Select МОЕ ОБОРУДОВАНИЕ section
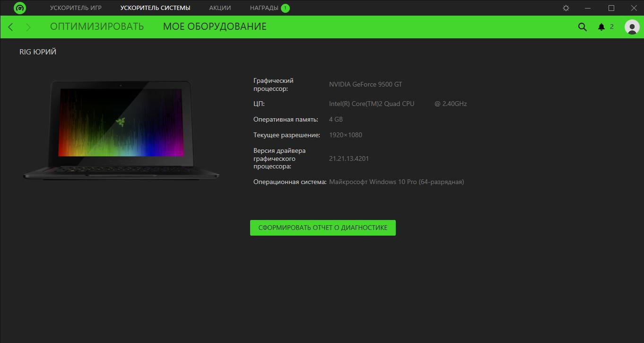 [x=215, y=26]
